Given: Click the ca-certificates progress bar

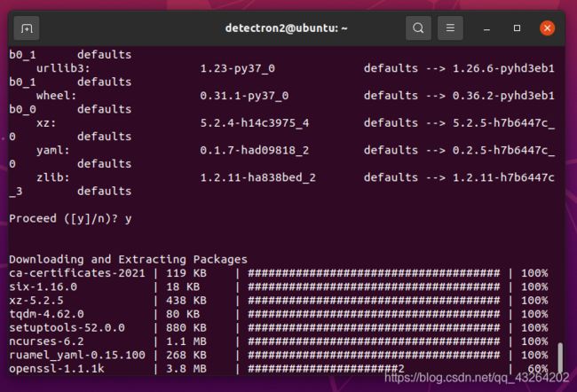Looking at the screenshot, I should tap(374, 273).
